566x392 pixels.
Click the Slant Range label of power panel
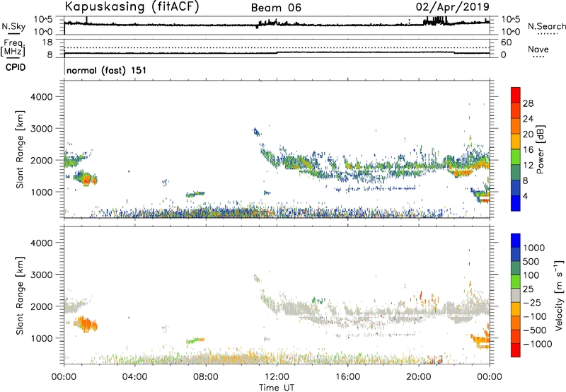click(x=20, y=149)
